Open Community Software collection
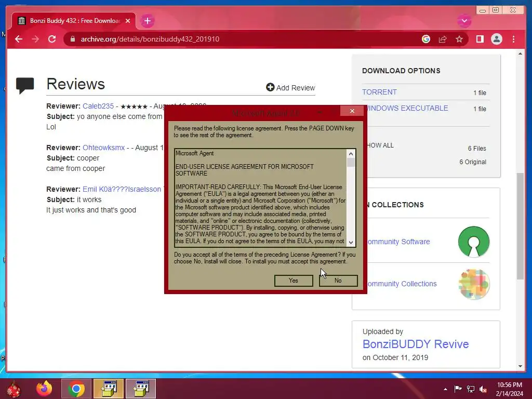Image resolution: width=532 pixels, height=399 pixels. click(x=398, y=242)
